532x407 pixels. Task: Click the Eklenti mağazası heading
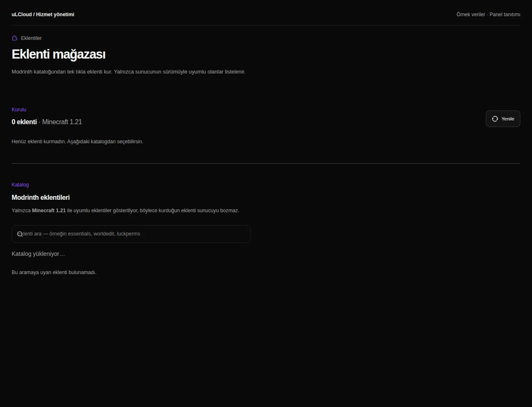click(x=59, y=54)
